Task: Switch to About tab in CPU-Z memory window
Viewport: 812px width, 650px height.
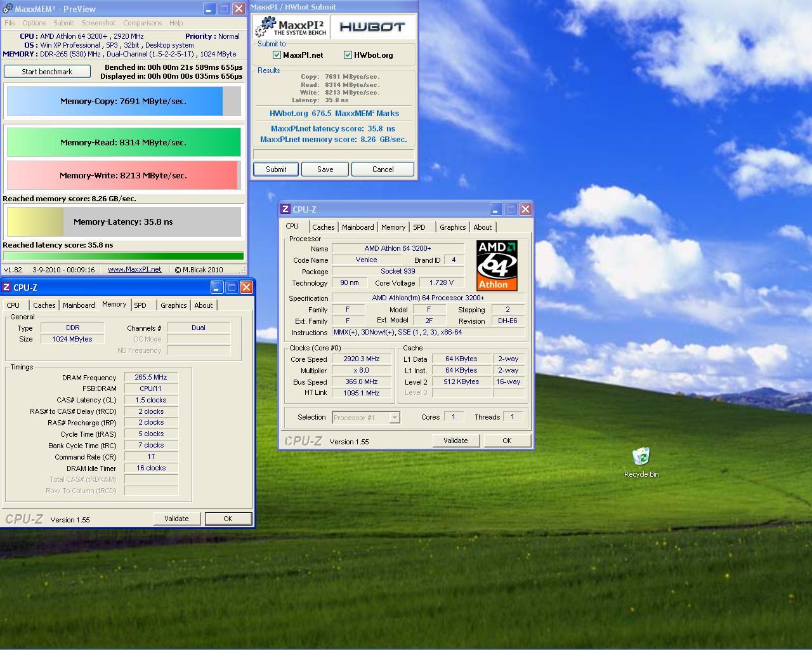Action: click(204, 305)
